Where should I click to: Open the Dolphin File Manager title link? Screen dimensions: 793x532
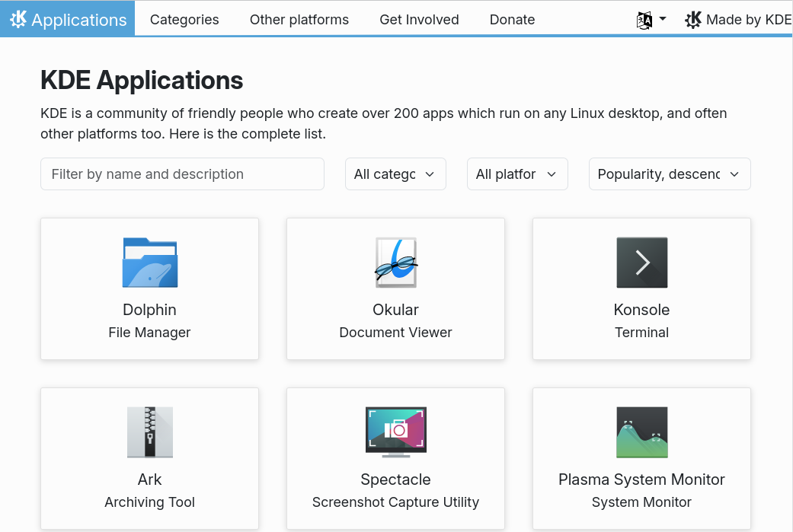tap(149, 310)
